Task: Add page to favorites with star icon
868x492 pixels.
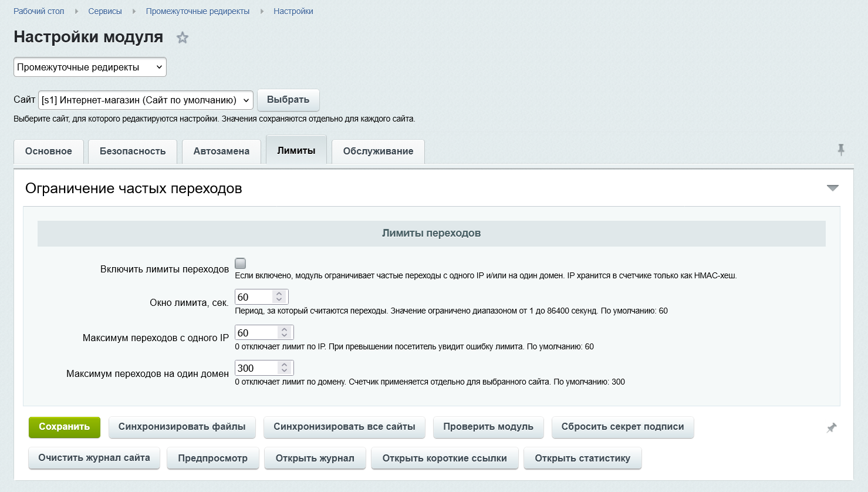Action: tap(183, 38)
